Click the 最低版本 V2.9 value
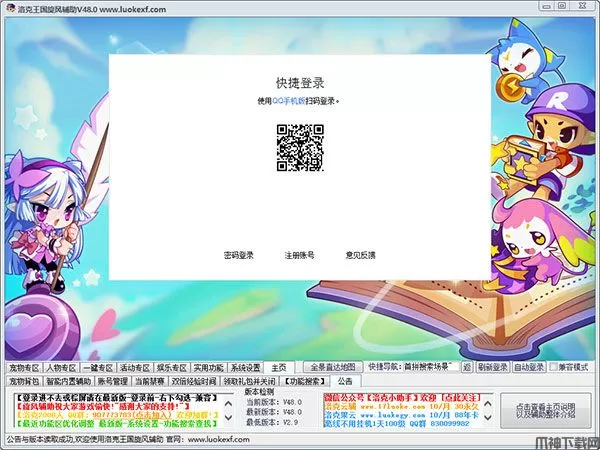 (x=291, y=422)
